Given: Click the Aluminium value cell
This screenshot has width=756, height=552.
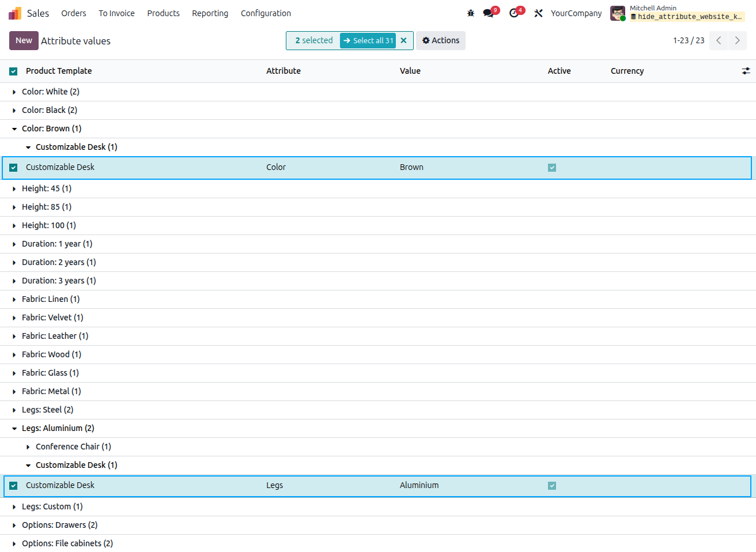Looking at the screenshot, I should click(x=419, y=485).
